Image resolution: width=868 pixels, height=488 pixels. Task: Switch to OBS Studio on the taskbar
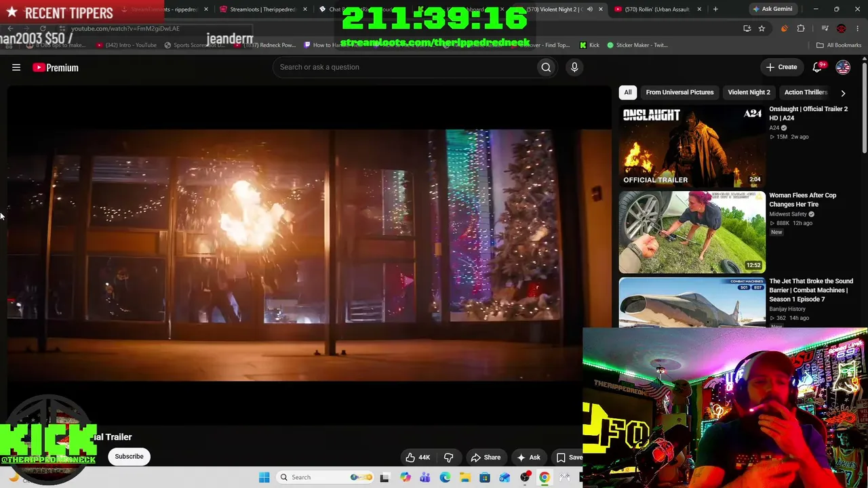click(x=525, y=477)
